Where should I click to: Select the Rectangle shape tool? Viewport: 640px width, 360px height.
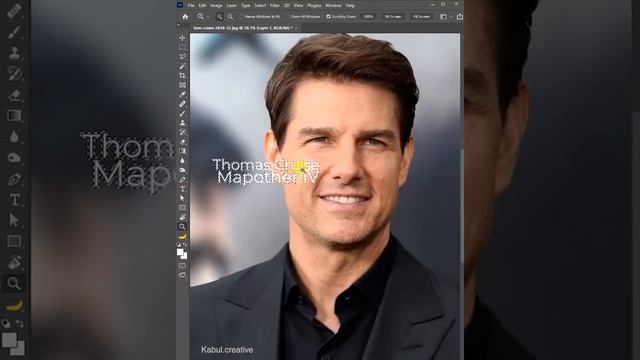[x=182, y=207]
